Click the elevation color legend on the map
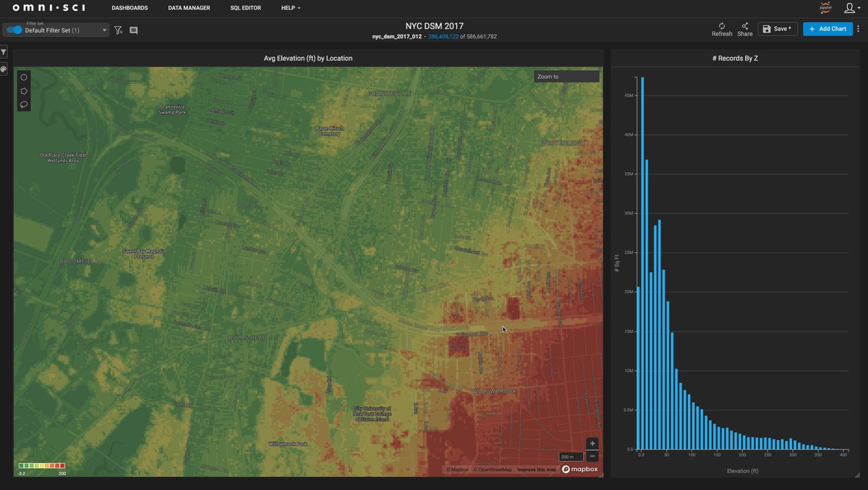868x490 pixels. pos(42,466)
